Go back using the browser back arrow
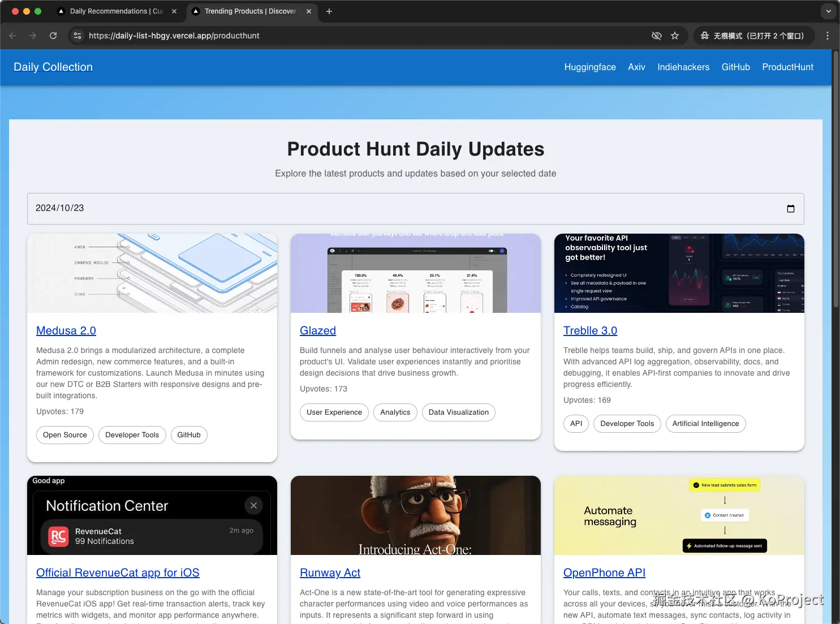This screenshot has width=840, height=624. tap(13, 36)
